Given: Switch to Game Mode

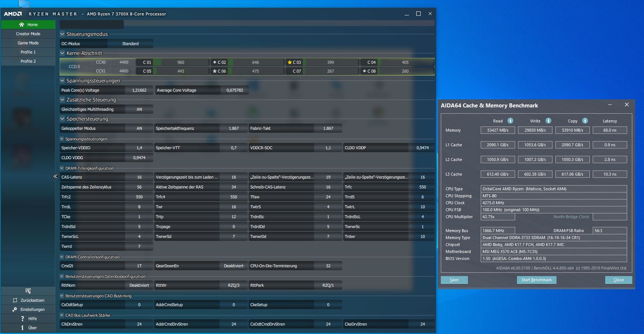Looking at the screenshot, I should coord(28,43).
